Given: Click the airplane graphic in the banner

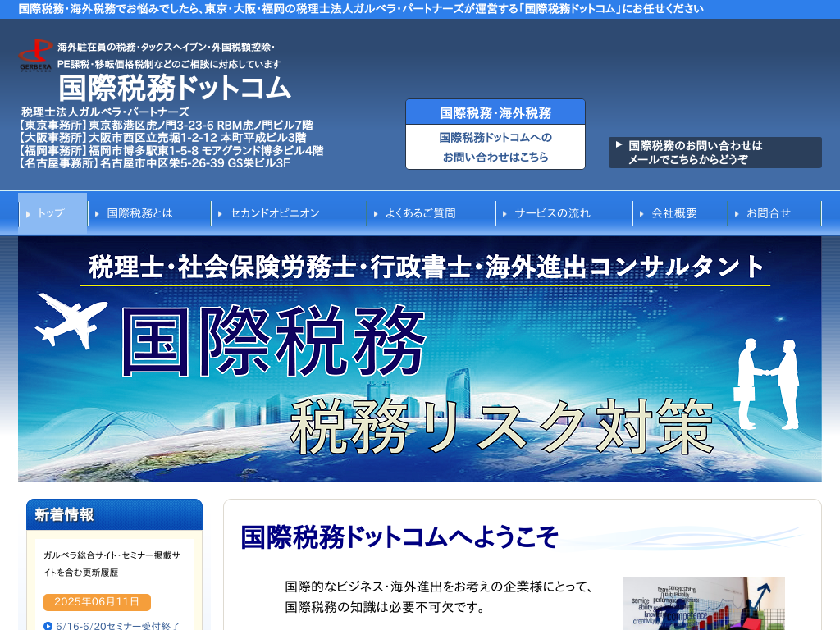Looking at the screenshot, I should (x=71, y=320).
